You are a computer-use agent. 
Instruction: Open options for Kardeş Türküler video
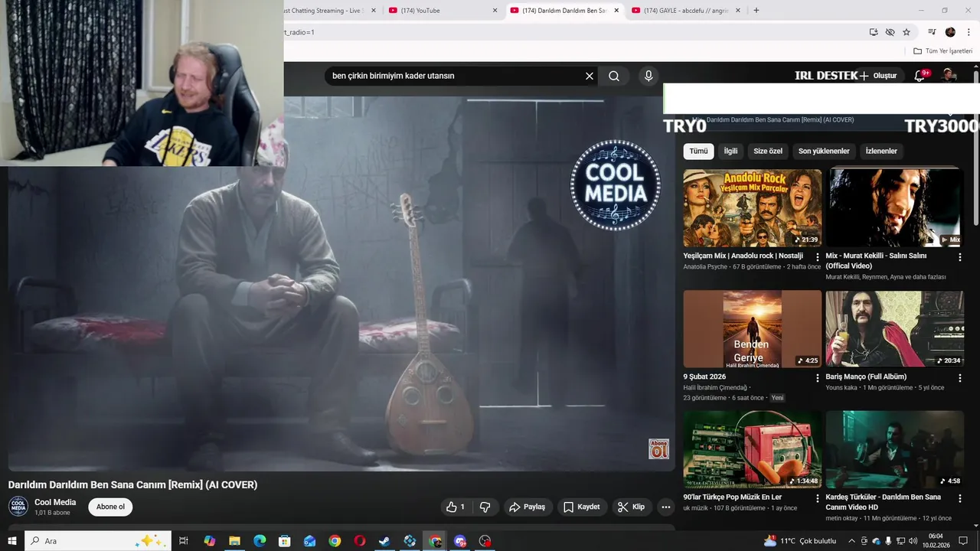click(x=959, y=498)
